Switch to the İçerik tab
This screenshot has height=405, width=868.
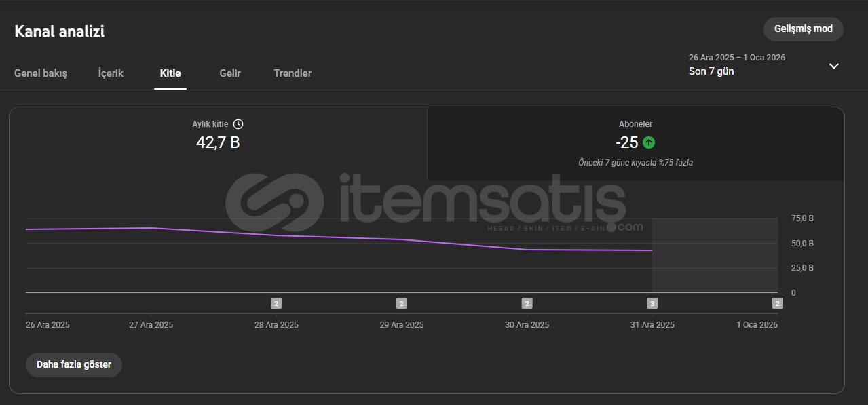[x=111, y=73]
